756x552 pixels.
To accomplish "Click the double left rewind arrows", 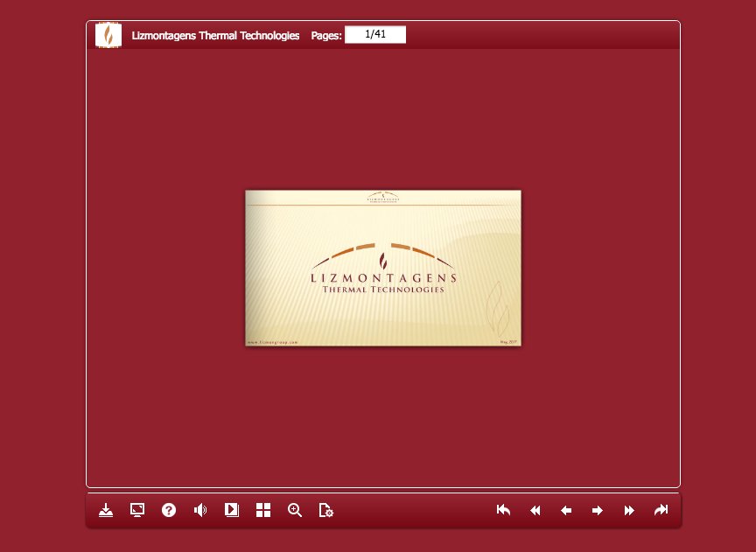I will (535, 511).
